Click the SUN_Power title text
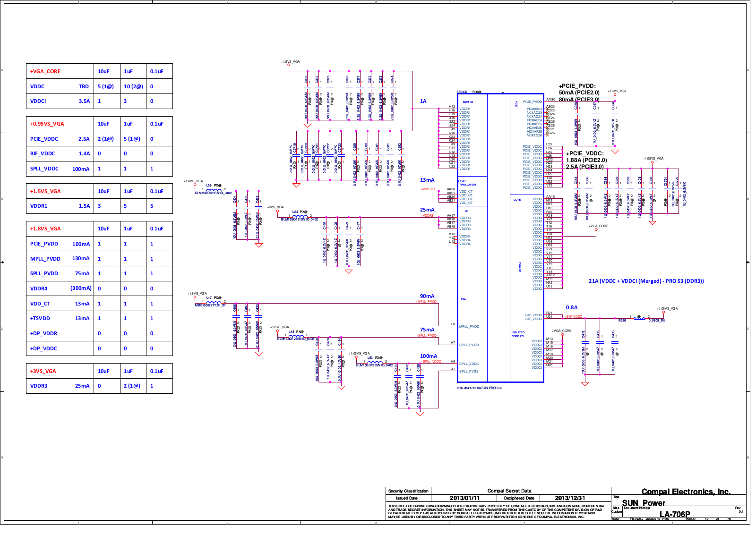Image resolution: width=756 pixels, height=534 pixels. 643,503
